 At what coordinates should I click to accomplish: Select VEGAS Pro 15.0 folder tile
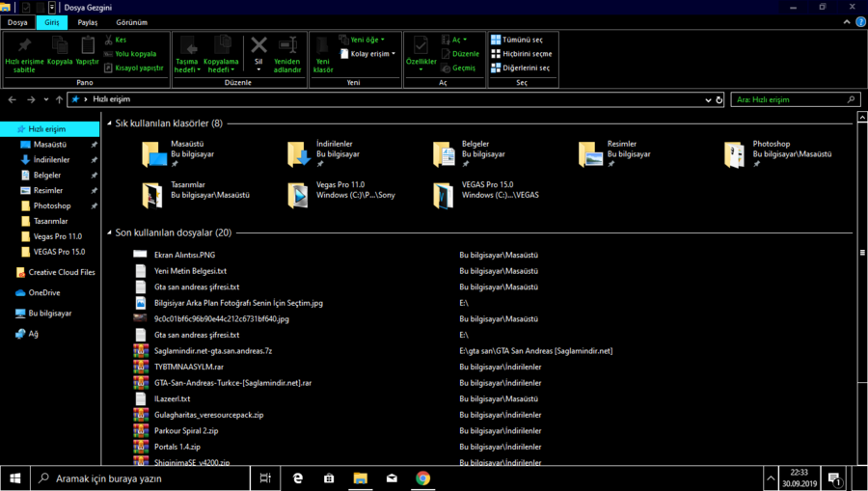(487, 195)
